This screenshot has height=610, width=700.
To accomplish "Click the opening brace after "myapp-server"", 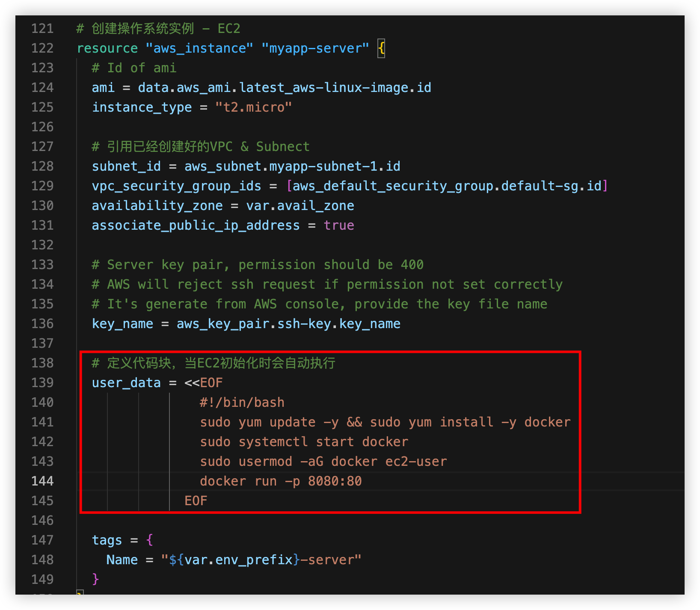I will click(x=381, y=48).
